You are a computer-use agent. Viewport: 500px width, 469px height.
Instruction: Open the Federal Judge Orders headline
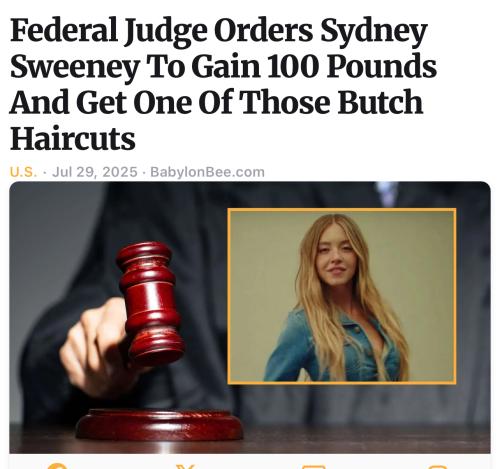coord(223,84)
